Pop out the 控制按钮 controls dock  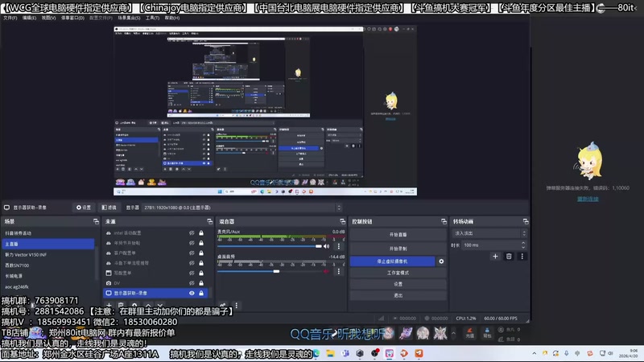point(444,222)
